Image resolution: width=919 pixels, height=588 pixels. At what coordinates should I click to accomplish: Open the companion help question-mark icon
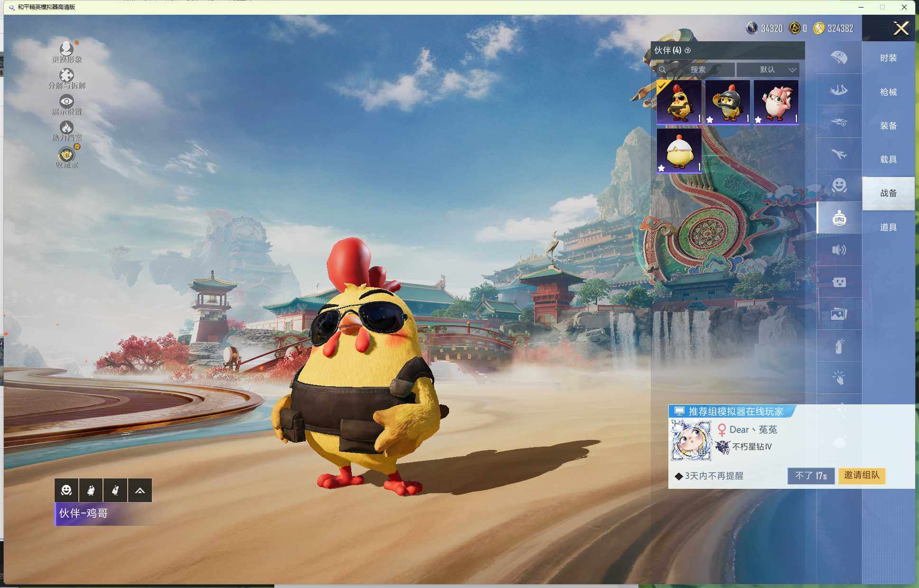688,50
